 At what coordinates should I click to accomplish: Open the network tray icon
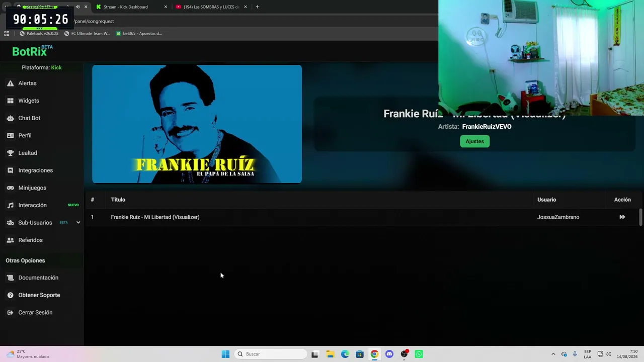point(600,354)
